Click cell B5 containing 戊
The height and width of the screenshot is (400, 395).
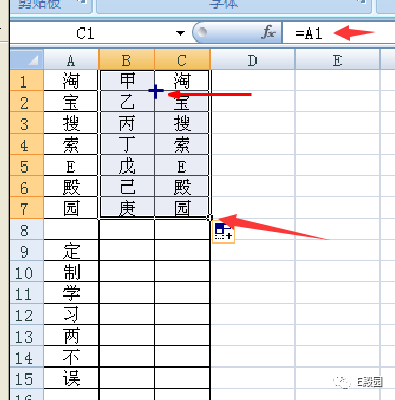[x=127, y=165]
